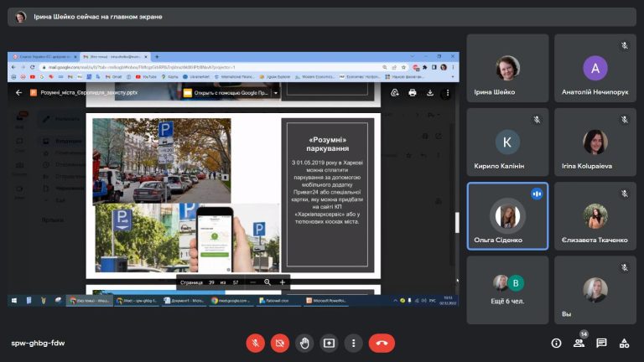This screenshot has width=644, height=362.
Task: Switch to the meet.google.com taskbar window
Action: point(231,301)
